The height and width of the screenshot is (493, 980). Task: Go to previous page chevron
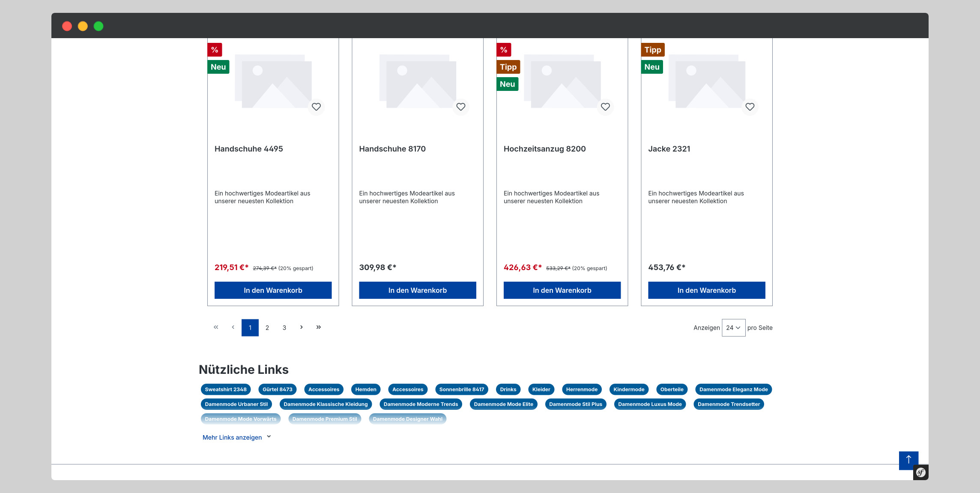click(x=233, y=328)
